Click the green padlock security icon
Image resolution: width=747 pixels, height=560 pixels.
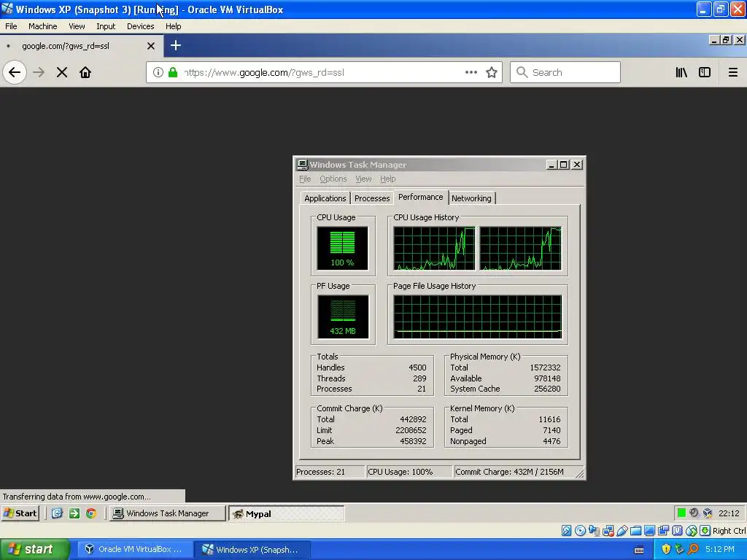tap(173, 72)
